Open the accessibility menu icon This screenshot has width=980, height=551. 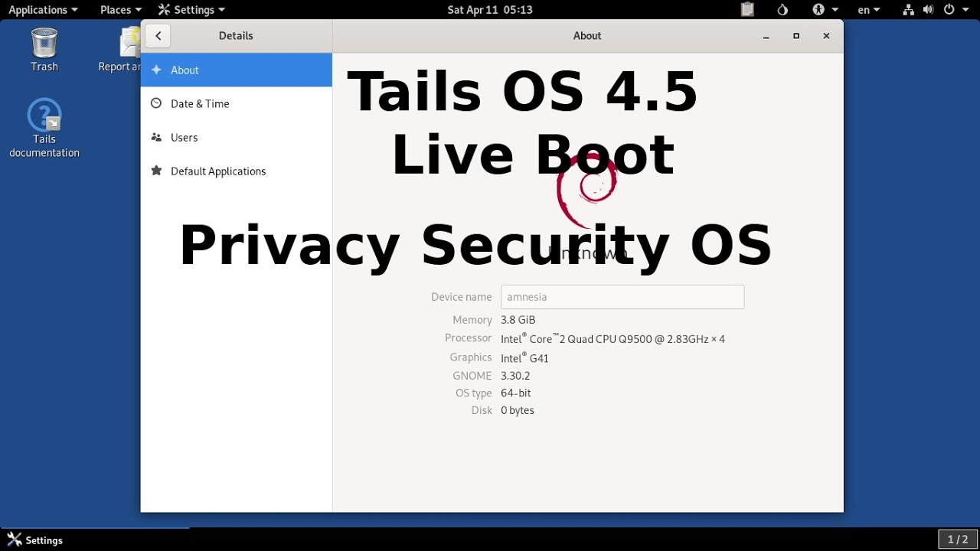[825, 10]
